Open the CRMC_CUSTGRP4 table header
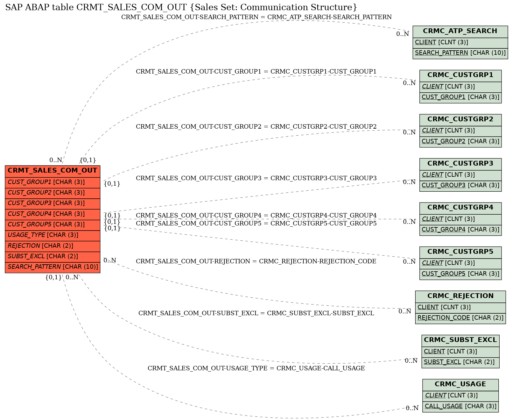513x420 pixels. tap(460, 208)
